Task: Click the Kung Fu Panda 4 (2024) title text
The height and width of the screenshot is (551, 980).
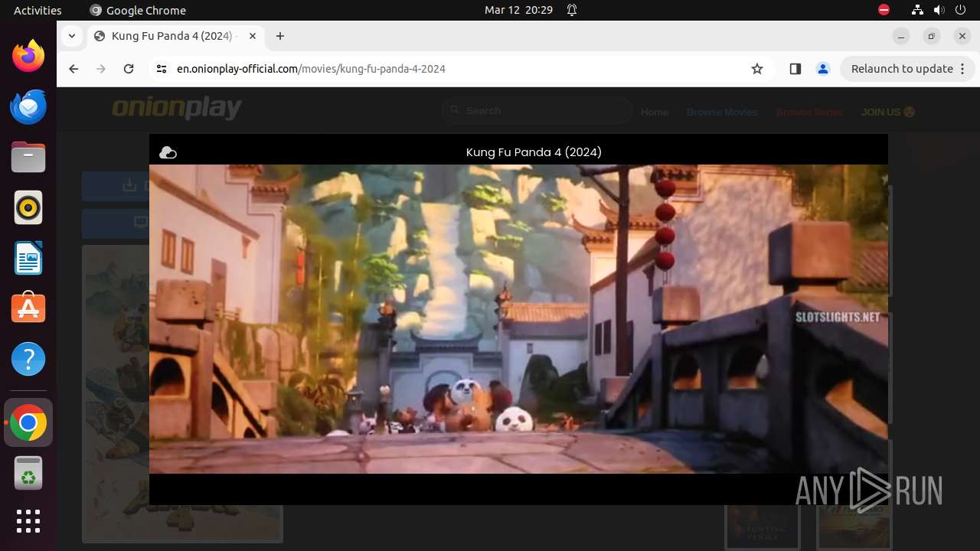Action: [x=534, y=152]
